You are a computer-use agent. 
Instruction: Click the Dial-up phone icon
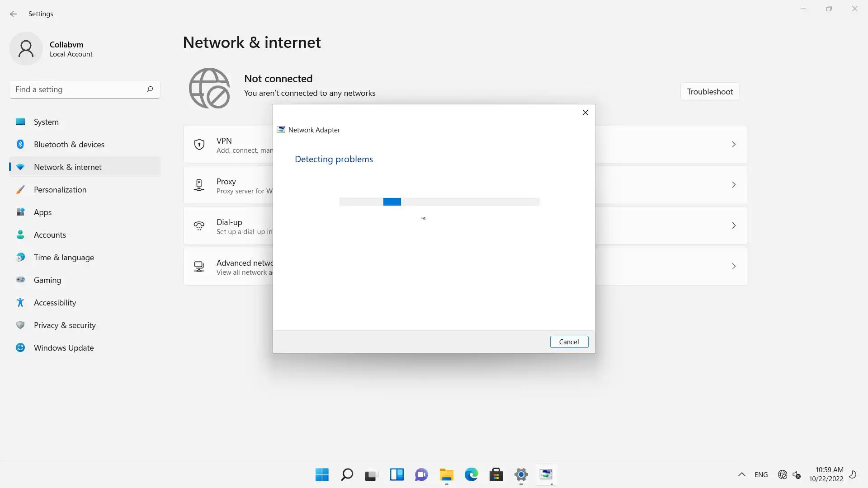(x=199, y=226)
